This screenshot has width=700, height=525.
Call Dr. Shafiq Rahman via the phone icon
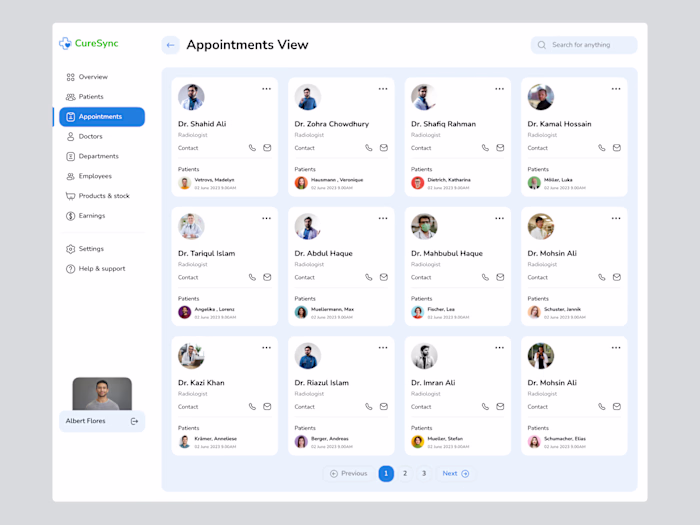click(485, 148)
